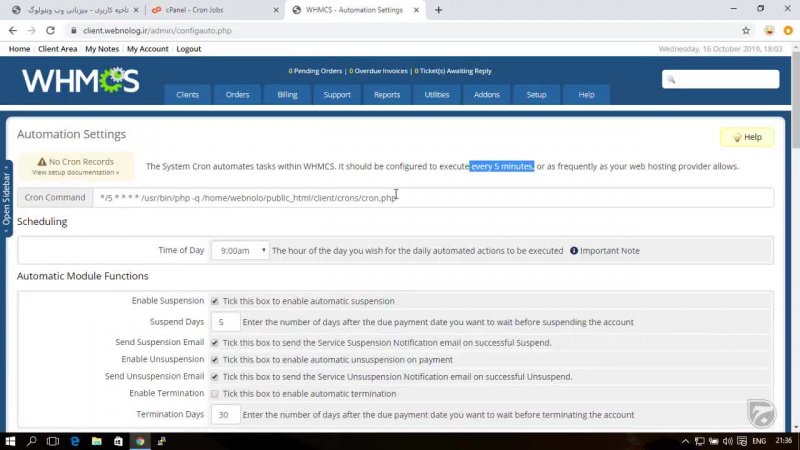
Task: Open the Setup menu
Action: point(536,95)
